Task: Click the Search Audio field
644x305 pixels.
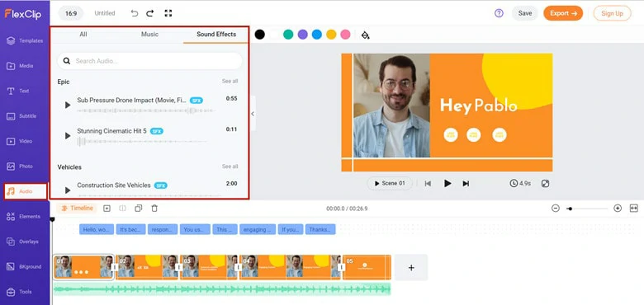Action: coord(149,61)
